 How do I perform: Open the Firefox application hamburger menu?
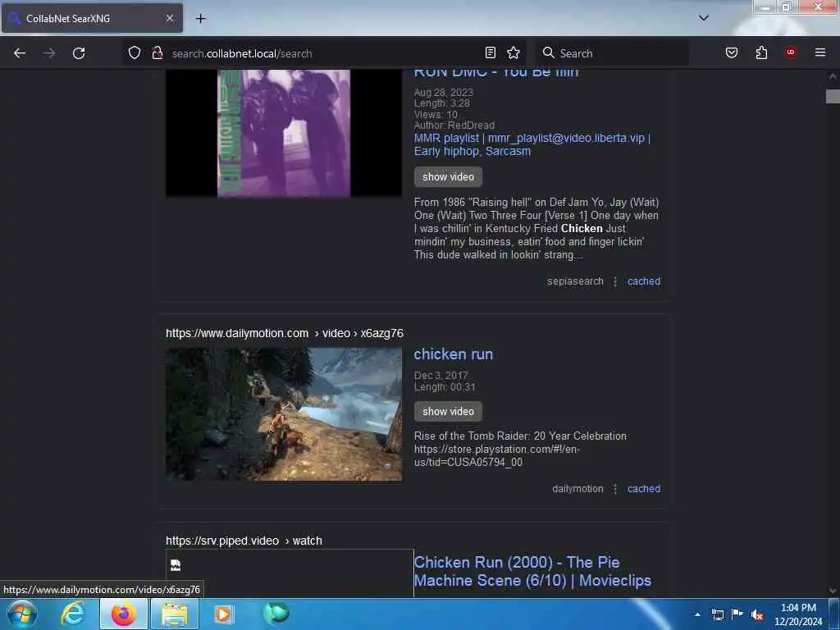tap(820, 52)
